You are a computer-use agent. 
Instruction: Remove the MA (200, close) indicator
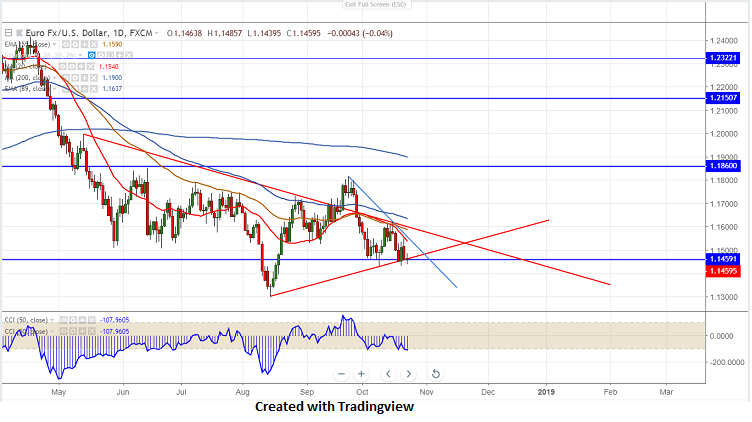pyautogui.click(x=94, y=78)
